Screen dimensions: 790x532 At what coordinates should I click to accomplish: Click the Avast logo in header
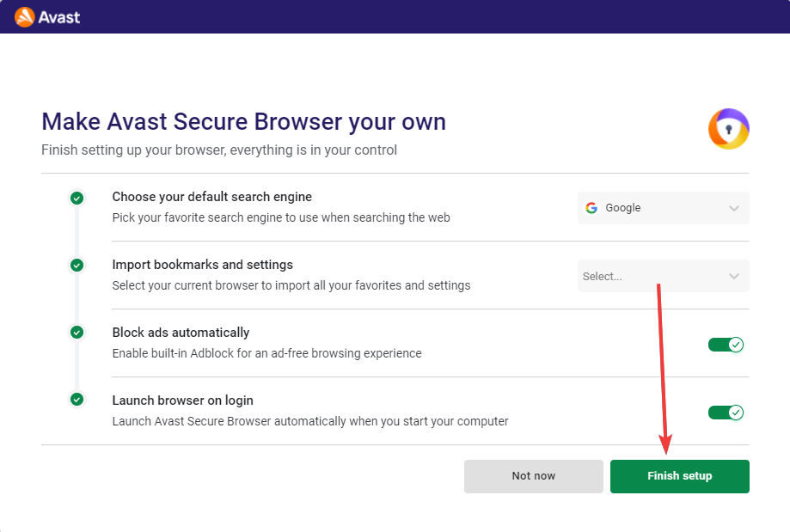tap(24, 17)
